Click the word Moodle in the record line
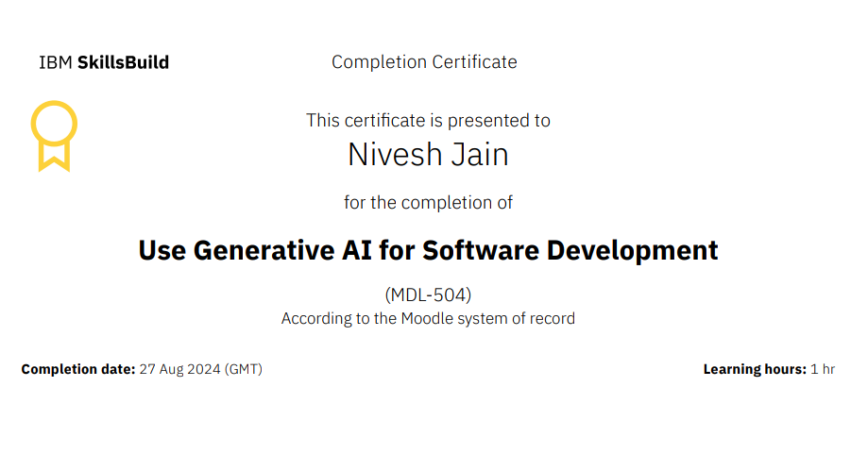Screen dimensions: 868x471 pos(427,319)
